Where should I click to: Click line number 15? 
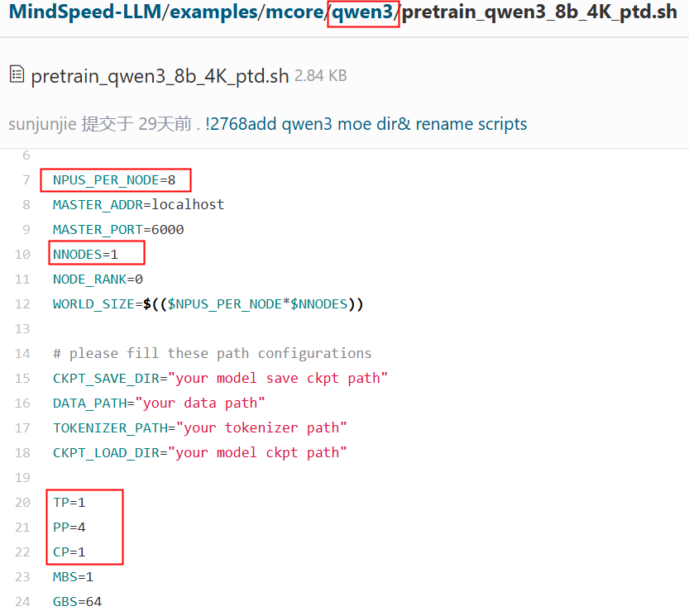(x=22, y=379)
